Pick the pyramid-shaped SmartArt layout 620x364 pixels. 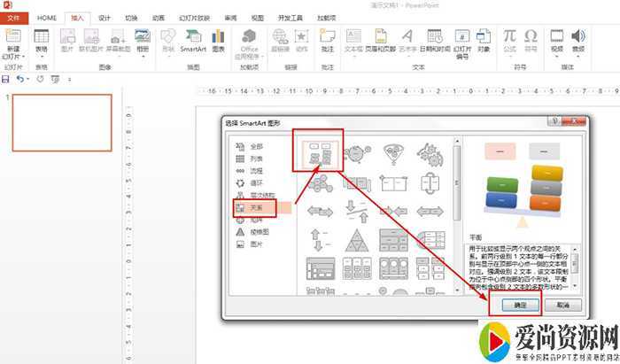pos(353,238)
